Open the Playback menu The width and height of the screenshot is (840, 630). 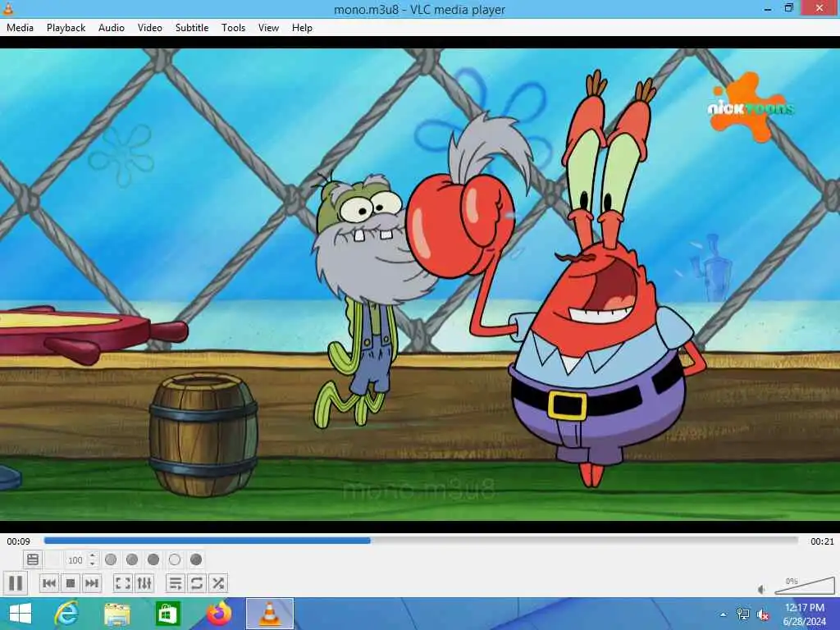[66, 28]
